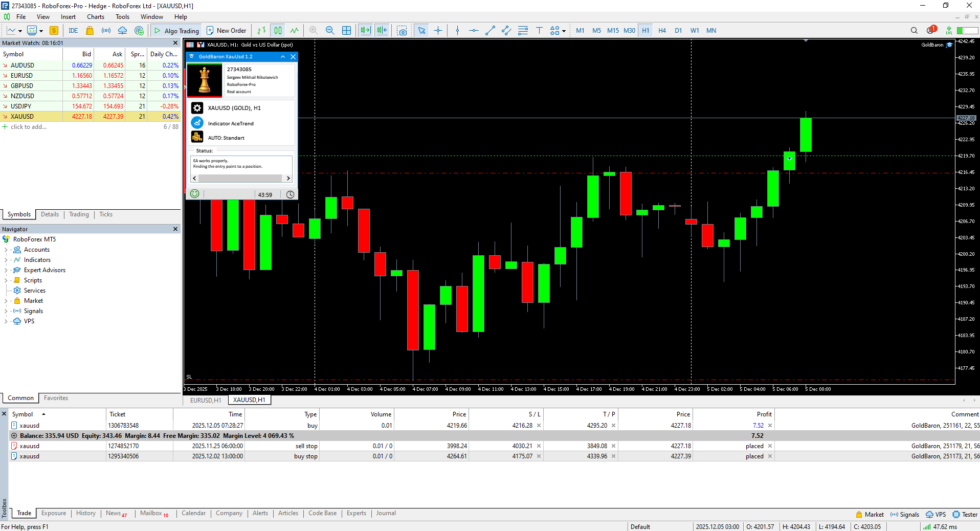This screenshot has width=980, height=531.
Task: Toggle chart auto scroll to end
Action: tap(365, 31)
